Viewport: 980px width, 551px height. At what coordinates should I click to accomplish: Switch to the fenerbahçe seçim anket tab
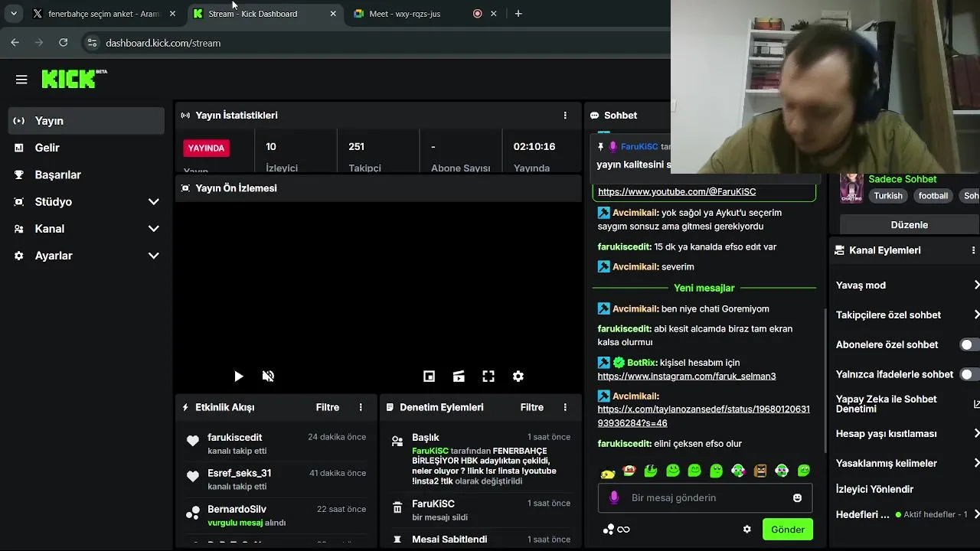[106, 14]
